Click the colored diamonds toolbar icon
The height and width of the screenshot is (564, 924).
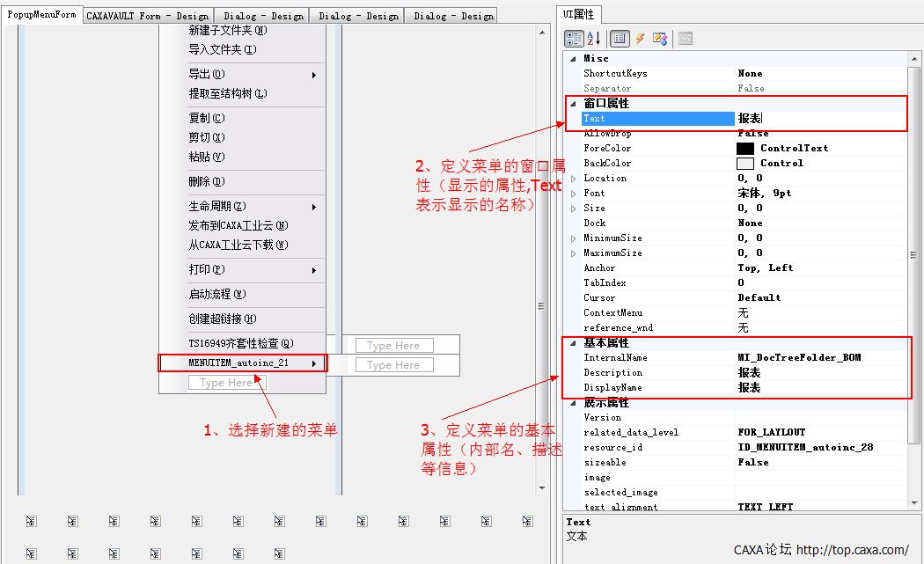pyautogui.click(x=660, y=39)
